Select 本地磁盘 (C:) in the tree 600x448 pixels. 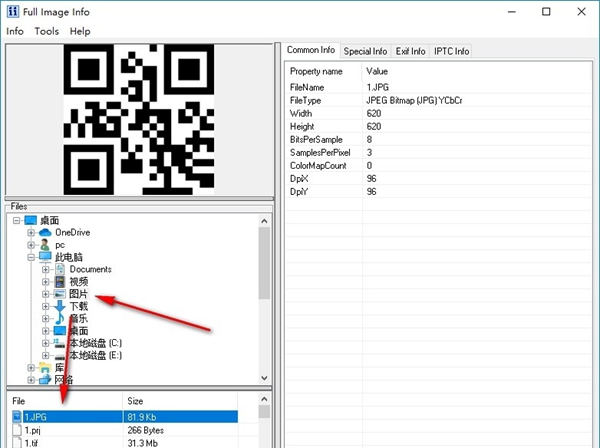(x=96, y=343)
